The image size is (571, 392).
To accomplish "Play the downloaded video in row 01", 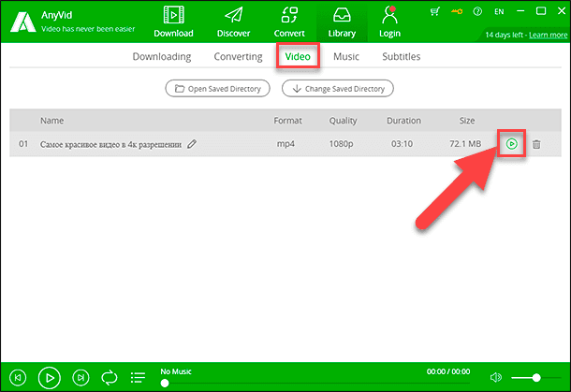I will (512, 144).
